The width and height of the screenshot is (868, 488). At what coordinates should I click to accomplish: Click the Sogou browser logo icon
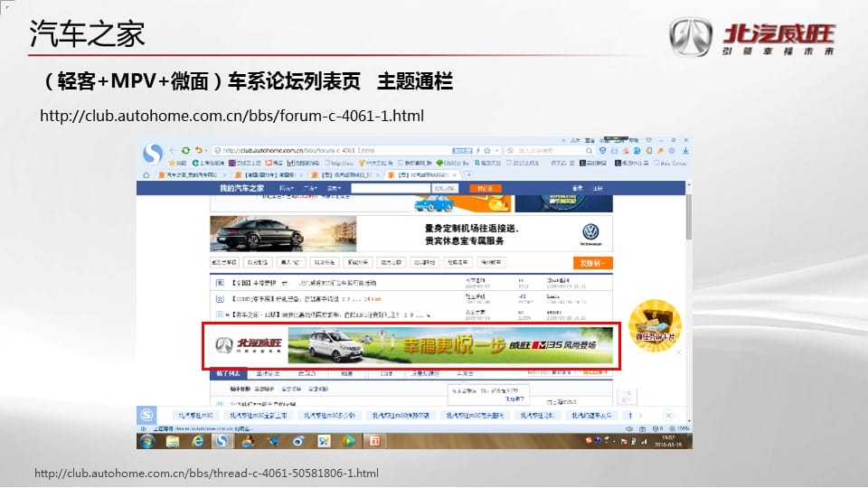tap(154, 153)
